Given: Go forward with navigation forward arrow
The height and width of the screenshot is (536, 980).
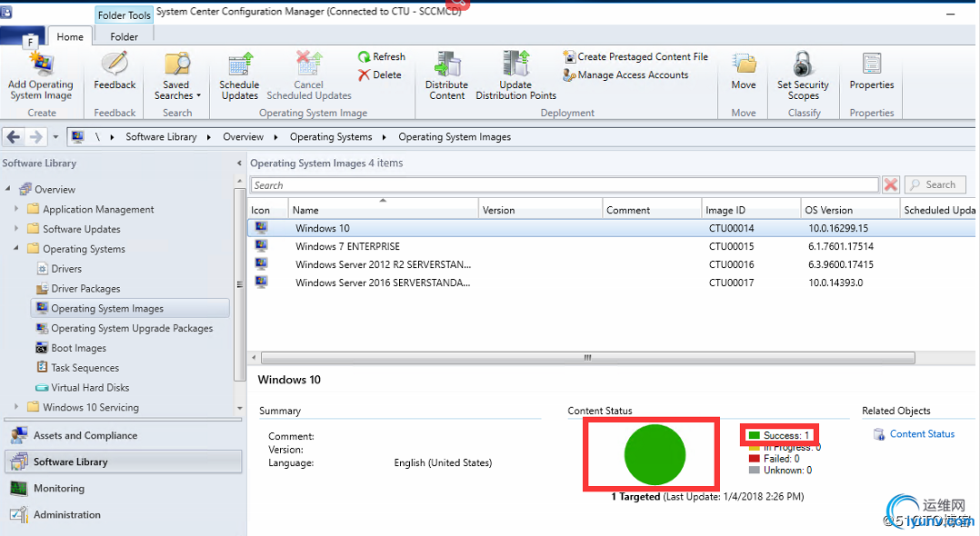Looking at the screenshot, I should coord(36,137).
